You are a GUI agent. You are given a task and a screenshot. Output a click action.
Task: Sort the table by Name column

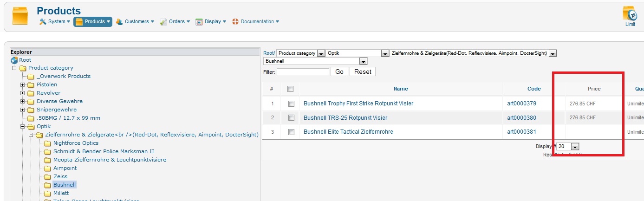401,89
